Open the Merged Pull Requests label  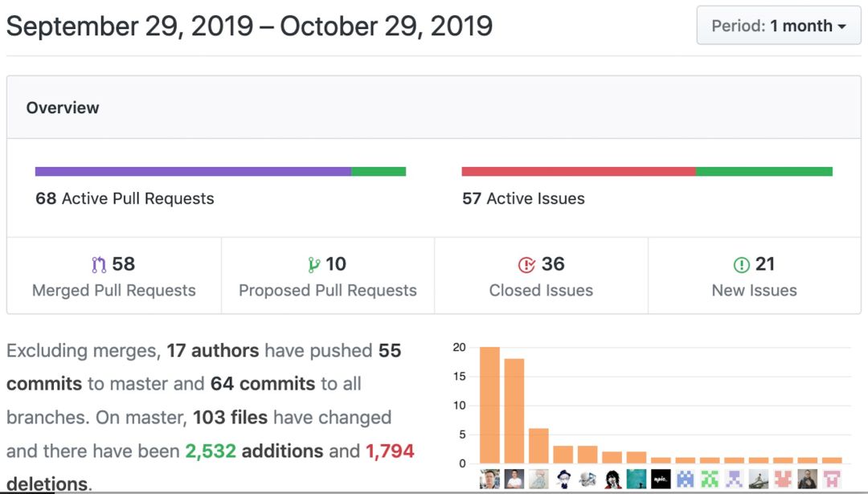click(114, 290)
